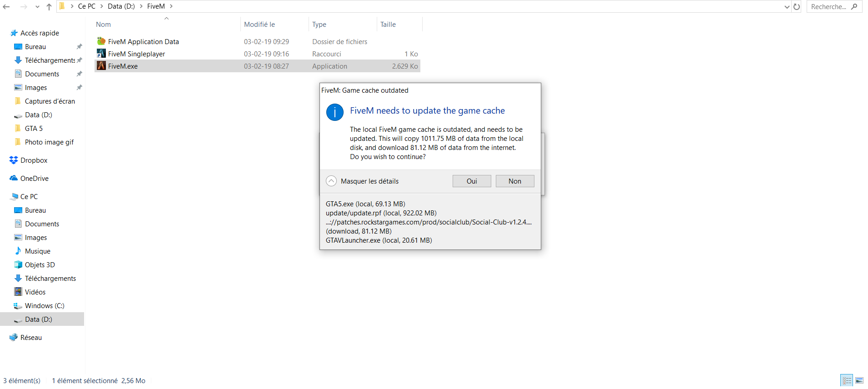This screenshot has width=868, height=389.
Task: Go up one folder level arrow
Action: pos(49,7)
